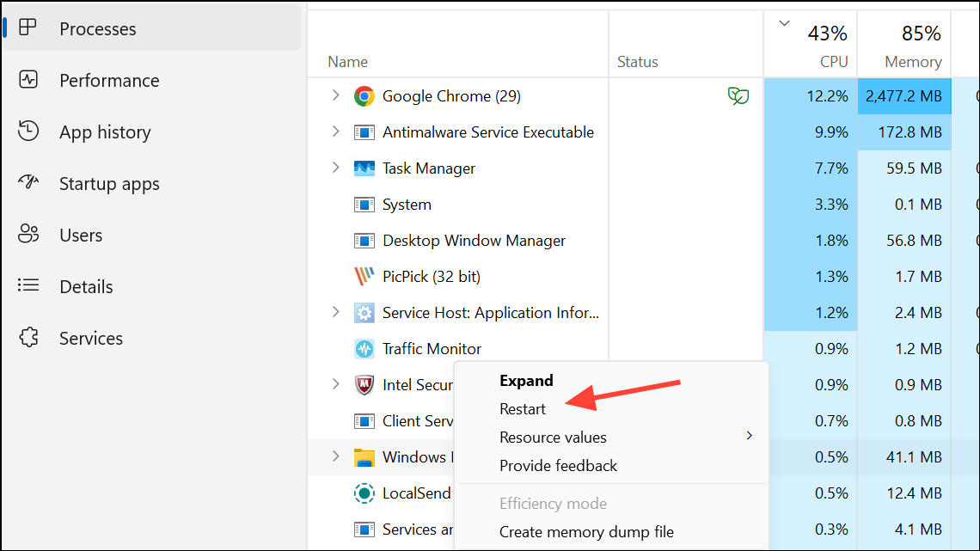Switch to the Details page
980x551 pixels.
(x=86, y=287)
